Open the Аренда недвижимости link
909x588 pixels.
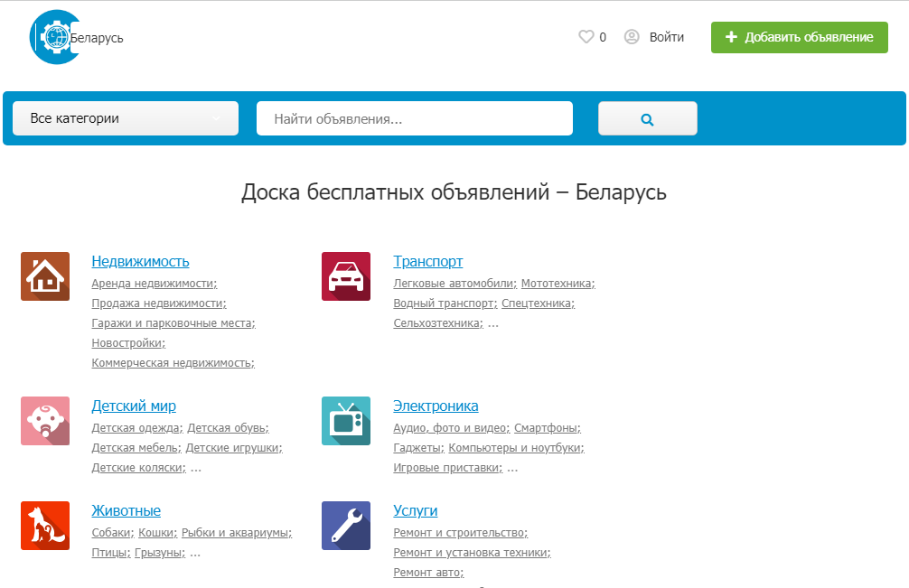(154, 284)
